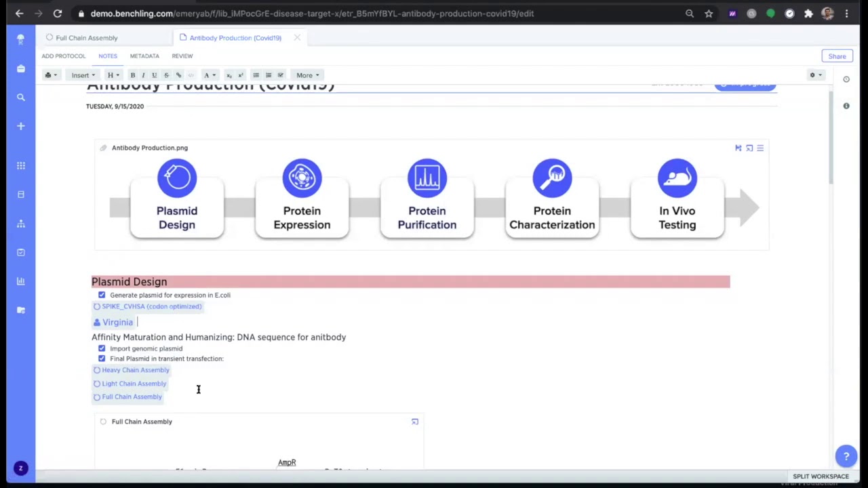Viewport: 868px width, 488px height.
Task: Uncheck Import genomic plasmid
Action: tap(102, 348)
